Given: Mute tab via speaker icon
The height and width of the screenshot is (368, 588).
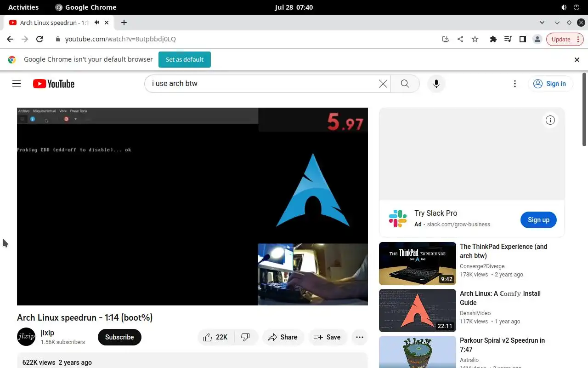Looking at the screenshot, I should (x=97, y=23).
